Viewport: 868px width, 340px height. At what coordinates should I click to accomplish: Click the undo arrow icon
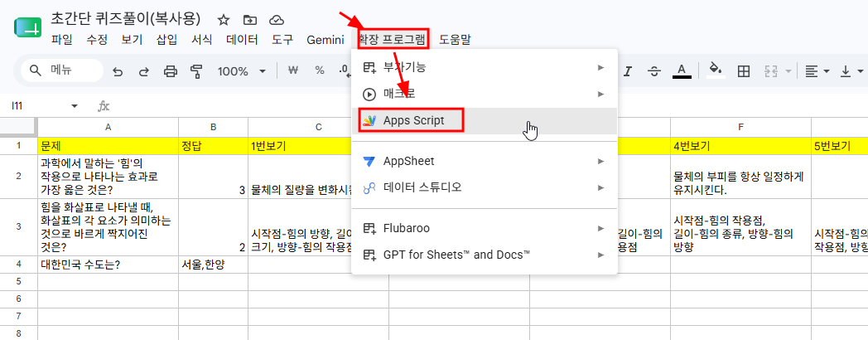(118, 71)
